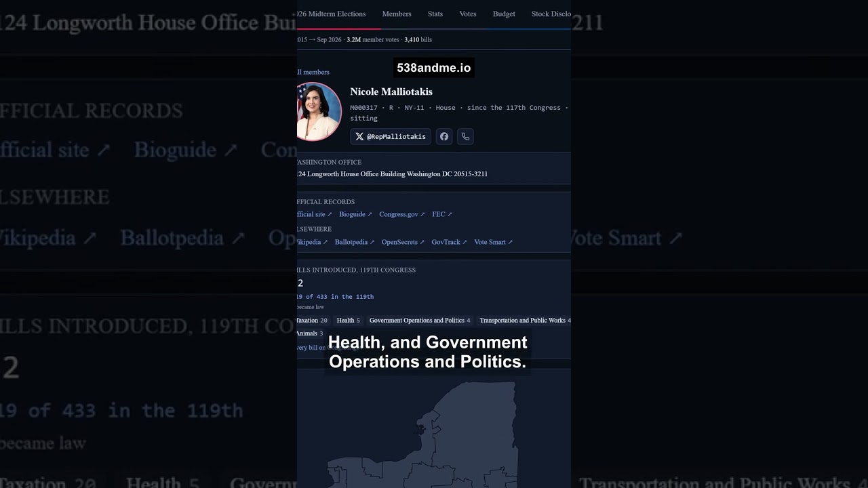Filter bills by Health tag
This screenshot has height=488, width=868.
tap(349, 321)
